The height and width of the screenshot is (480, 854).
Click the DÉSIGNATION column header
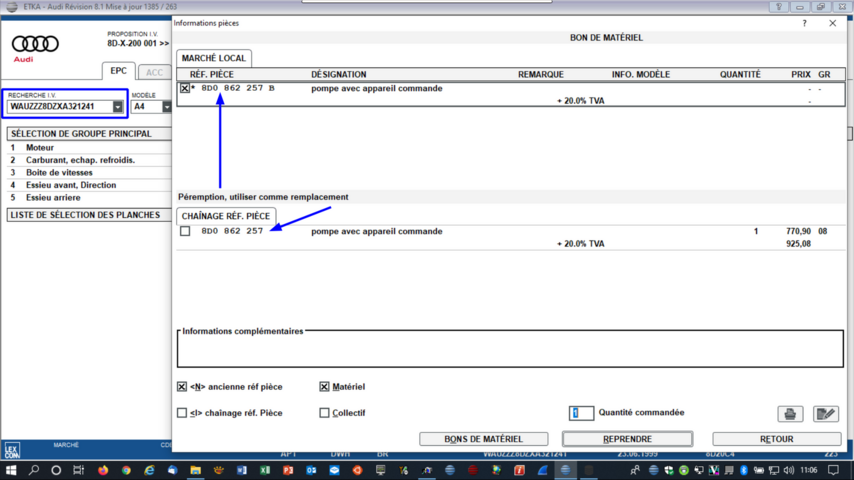(x=338, y=75)
